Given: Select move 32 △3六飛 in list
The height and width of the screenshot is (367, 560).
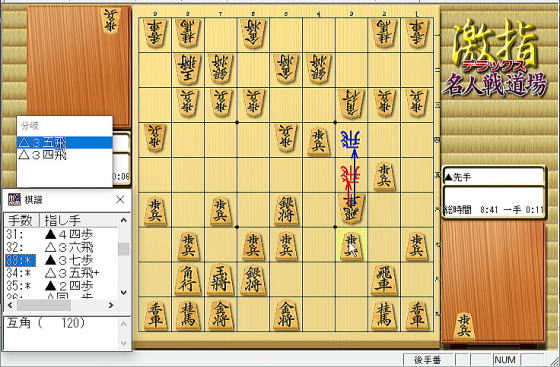Looking at the screenshot, I should pos(61,247).
